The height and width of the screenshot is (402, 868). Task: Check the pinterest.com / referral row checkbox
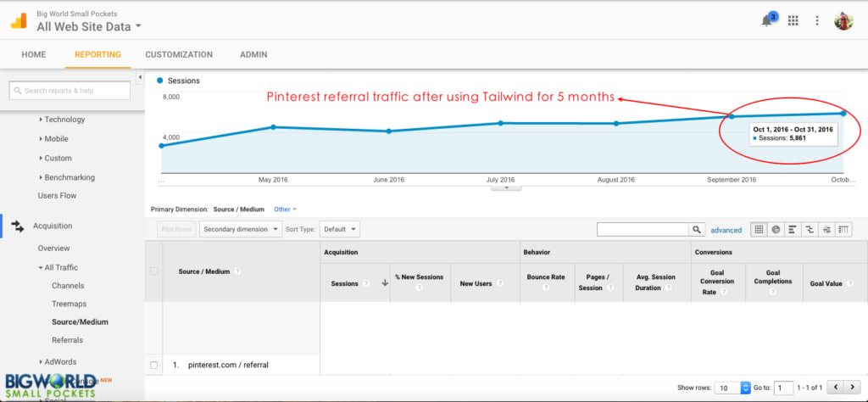coord(153,365)
